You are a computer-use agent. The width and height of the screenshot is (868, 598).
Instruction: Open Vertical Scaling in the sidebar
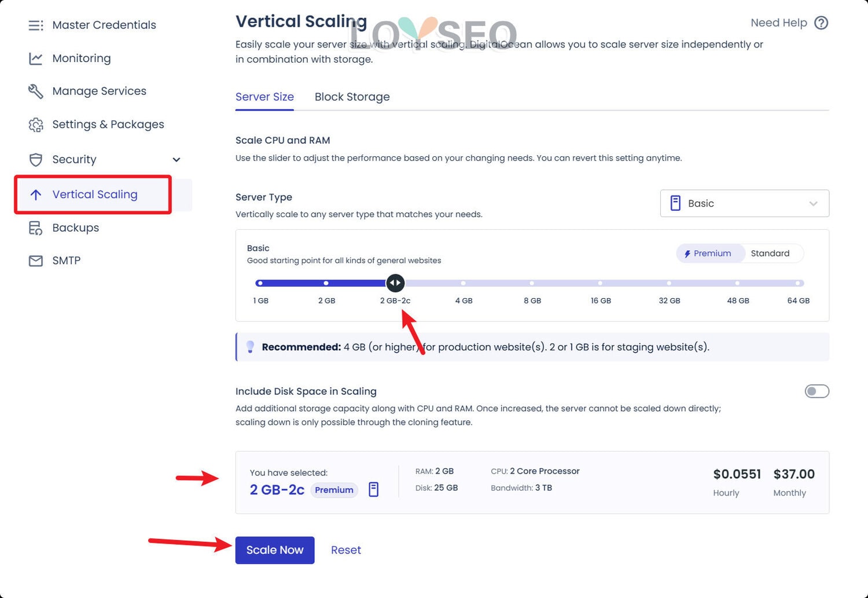pyautogui.click(x=95, y=195)
